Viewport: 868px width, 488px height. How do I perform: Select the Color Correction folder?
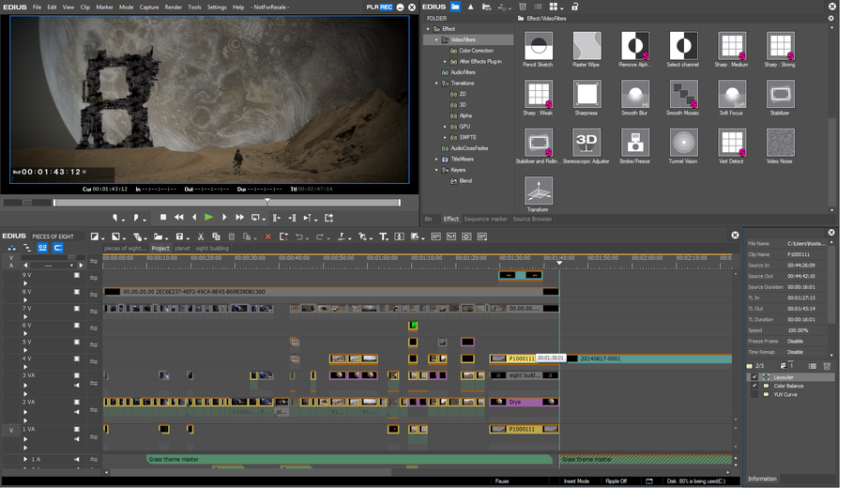[x=476, y=51]
